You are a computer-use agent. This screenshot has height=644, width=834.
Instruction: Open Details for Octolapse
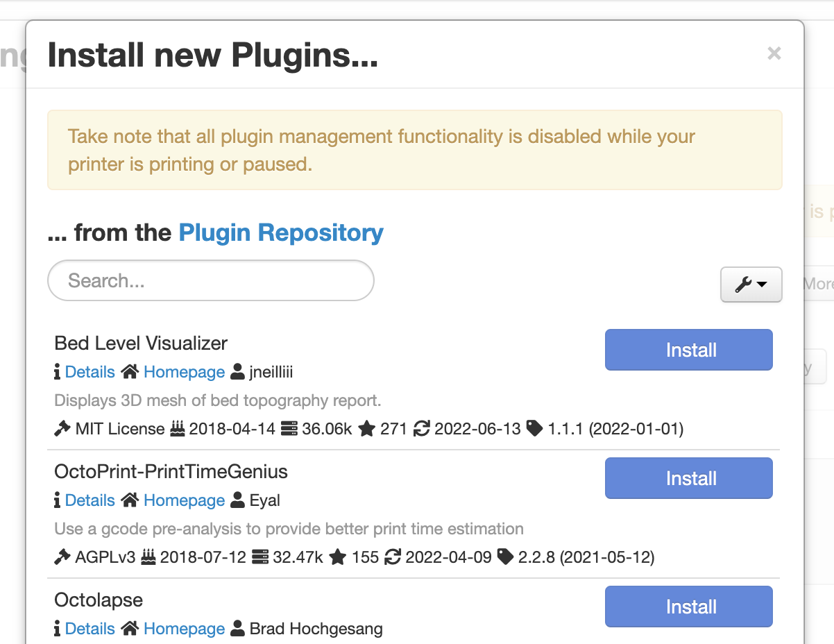91,628
